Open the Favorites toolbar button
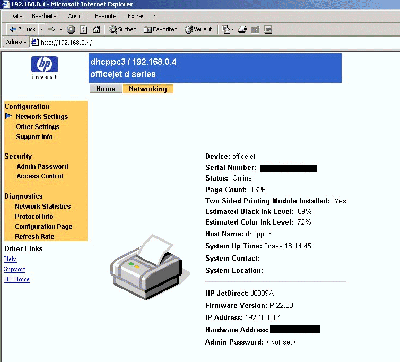Screen dimensions: 400x362 (x=160, y=30)
